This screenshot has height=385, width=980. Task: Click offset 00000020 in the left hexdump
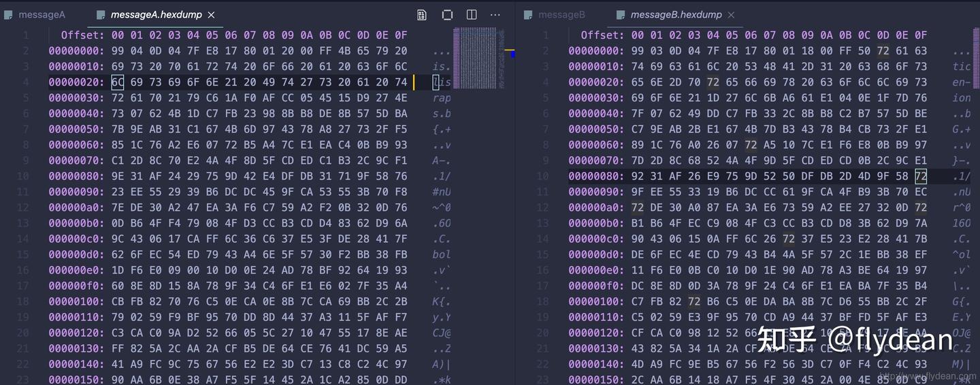click(x=76, y=82)
